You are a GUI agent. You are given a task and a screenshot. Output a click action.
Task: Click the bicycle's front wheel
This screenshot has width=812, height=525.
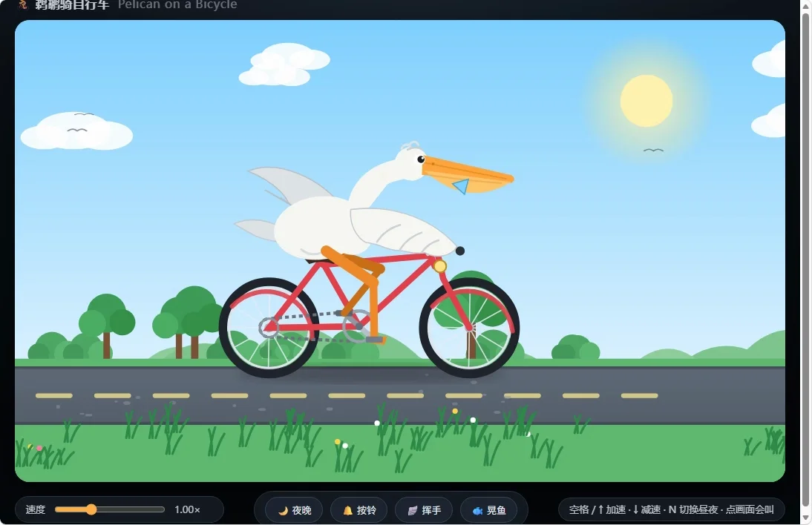point(470,328)
